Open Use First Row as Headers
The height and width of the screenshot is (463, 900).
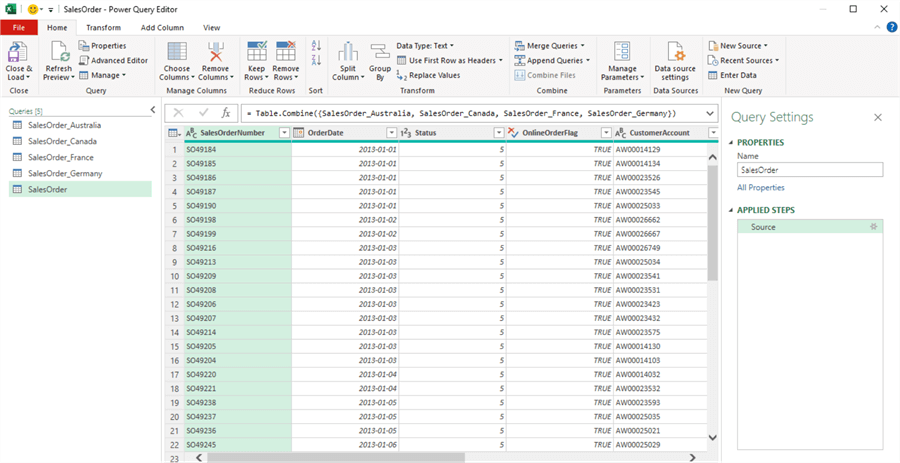pos(449,60)
